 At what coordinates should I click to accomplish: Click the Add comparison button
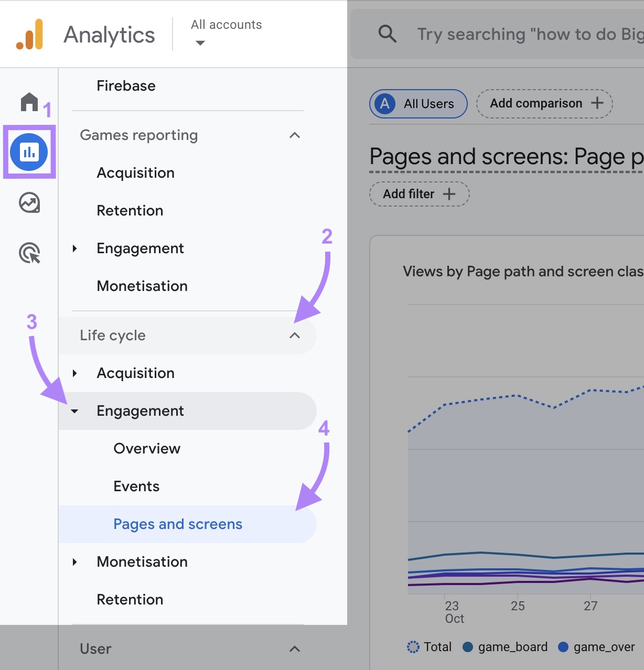tap(543, 104)
